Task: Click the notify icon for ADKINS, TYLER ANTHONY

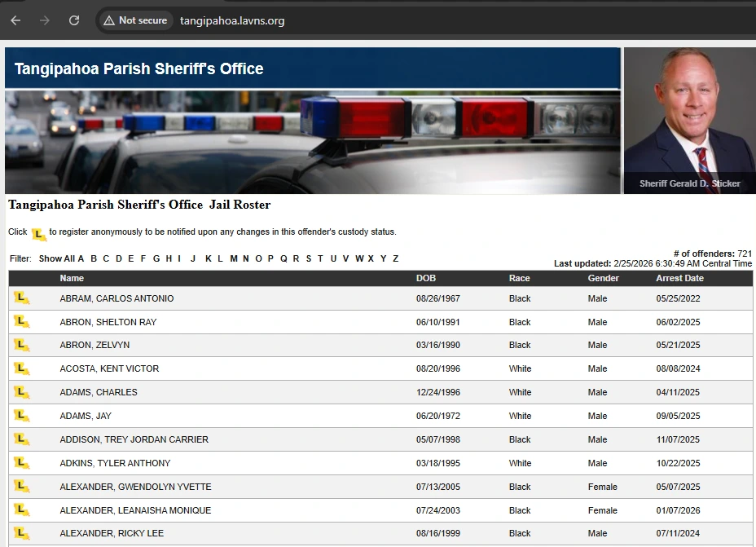Action: [22, 463]
